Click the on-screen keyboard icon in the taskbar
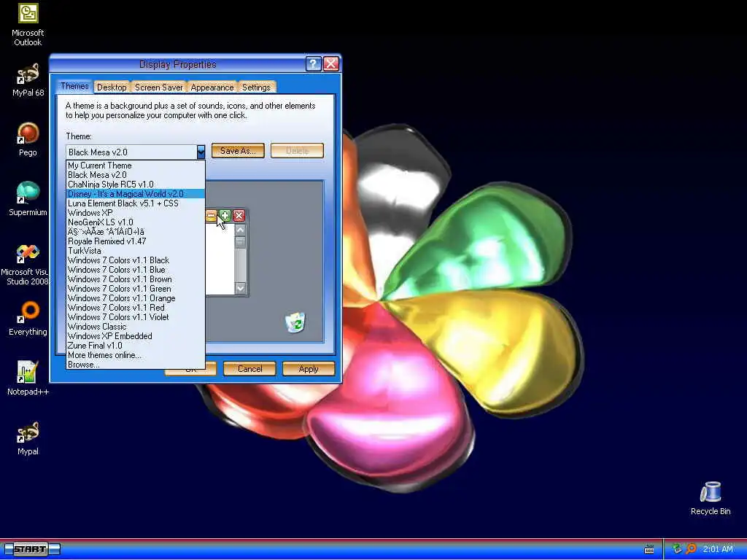Viewport: 747px width, 560px height. 649,549
